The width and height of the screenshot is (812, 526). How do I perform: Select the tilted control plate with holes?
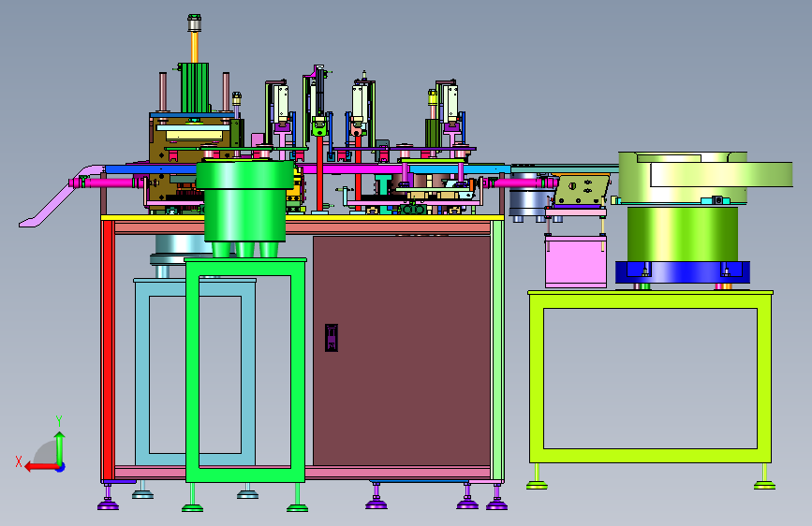(x=582, y=190)
